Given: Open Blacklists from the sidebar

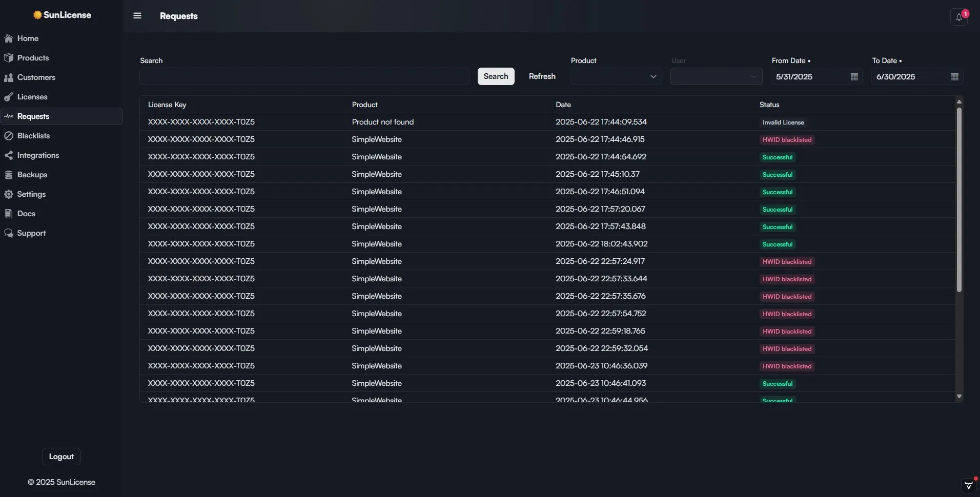Looking at the screenshot, I should click(62, 136).
